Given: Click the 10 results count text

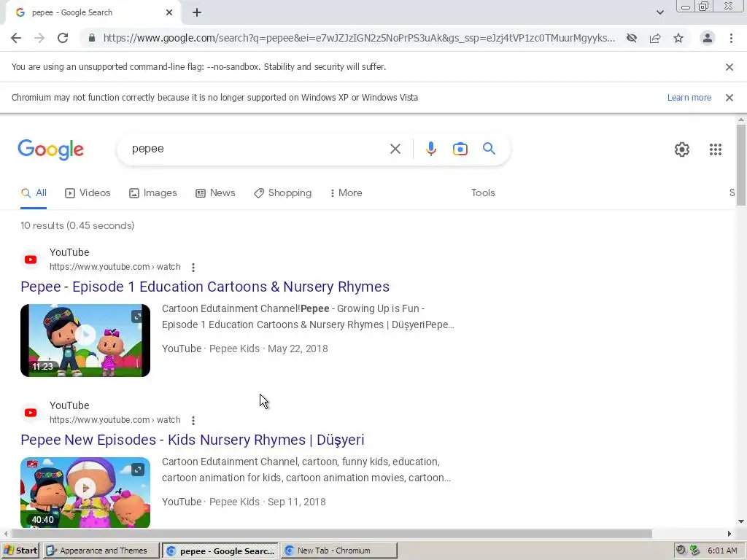Looking at the screenshot, I should click(77, 226).
